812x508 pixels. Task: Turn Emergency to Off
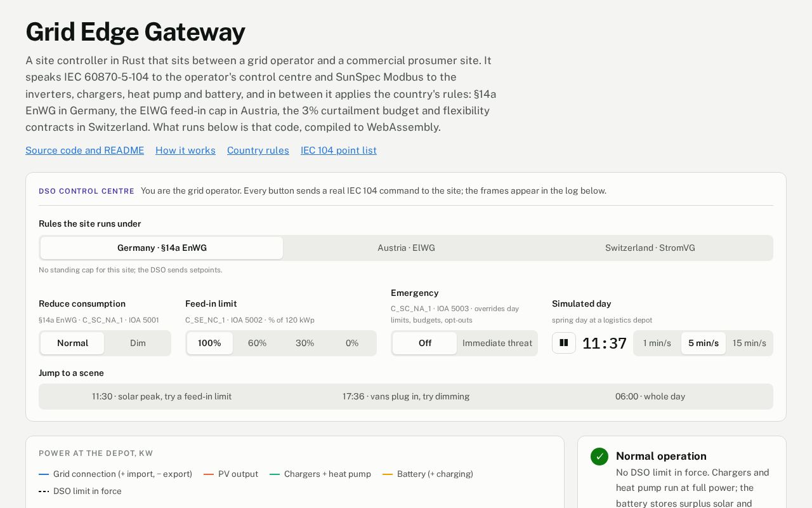(x=425, y=343)
